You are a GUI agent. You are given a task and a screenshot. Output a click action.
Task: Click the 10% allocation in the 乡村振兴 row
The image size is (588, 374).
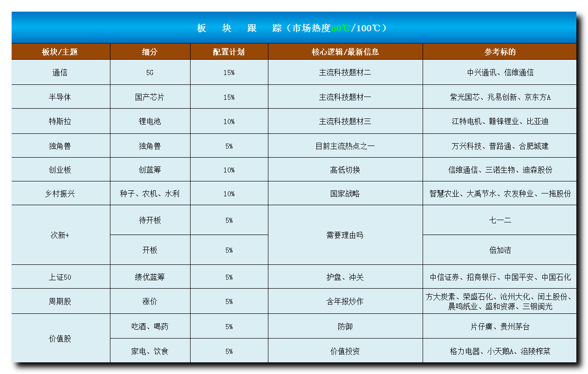(x=229, y=194)
